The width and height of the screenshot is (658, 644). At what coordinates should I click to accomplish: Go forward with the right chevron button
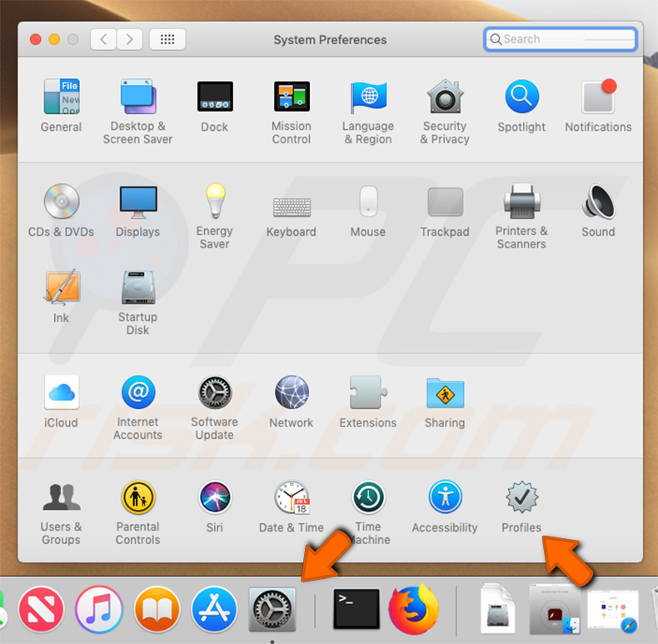tap(129, 39)
